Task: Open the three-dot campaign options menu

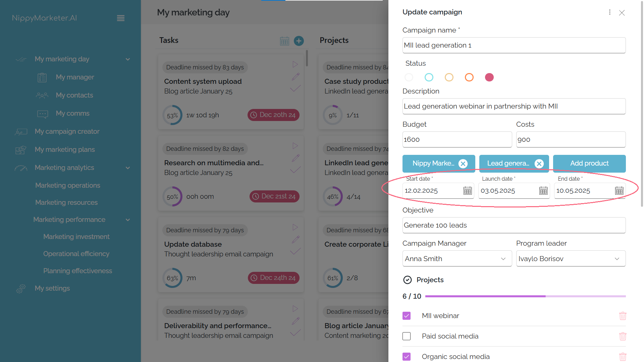Action: pos(609,12)
